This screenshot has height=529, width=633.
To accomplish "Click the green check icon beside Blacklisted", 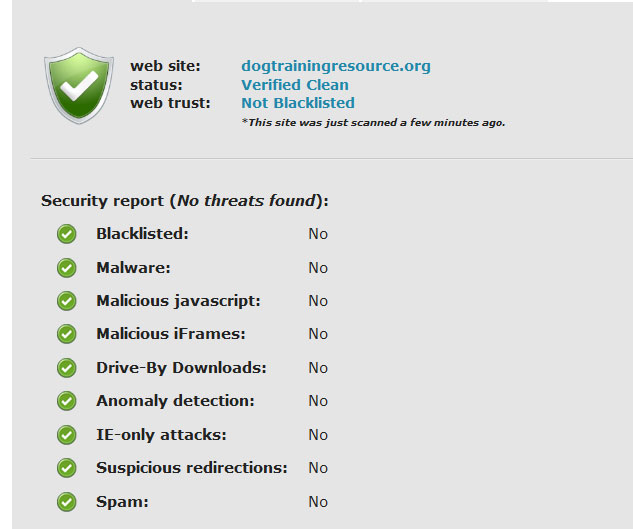I will (x=67, y=234).
